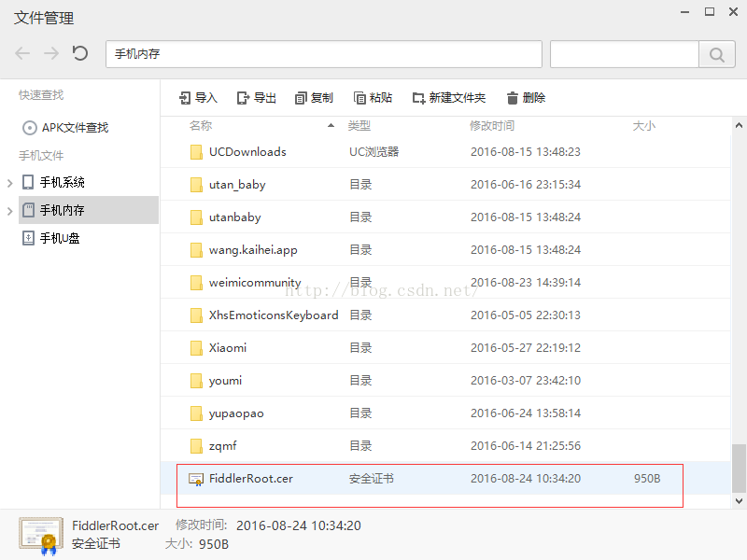The width and height of the screenshot is (747, 560).
Task: Click the FiddlerRoot.cer name in details bar
Action: click(x=115, y=525)
